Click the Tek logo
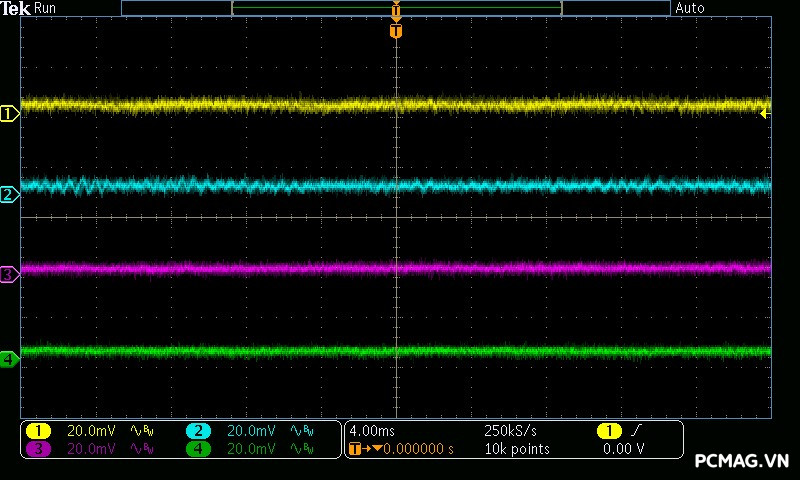This screenshot has height=480, width=800. coord(16,8)
